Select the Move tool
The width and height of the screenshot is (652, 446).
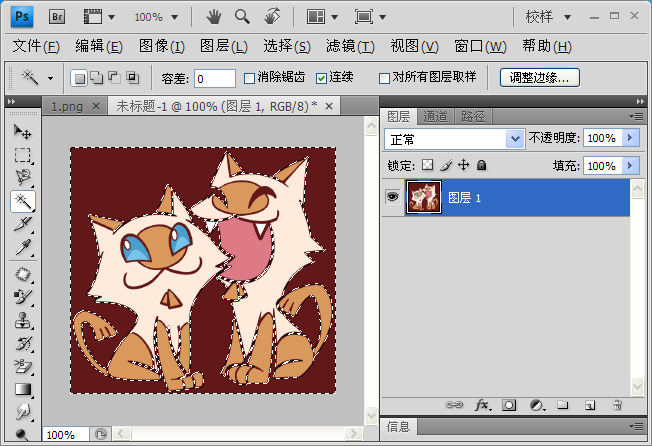[x=22, y=132]
